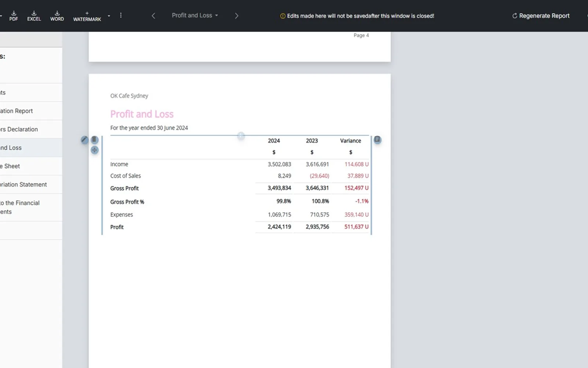Open the Directors Declaration sidebar item
588x368 pixels.
(x=31, y=129)
